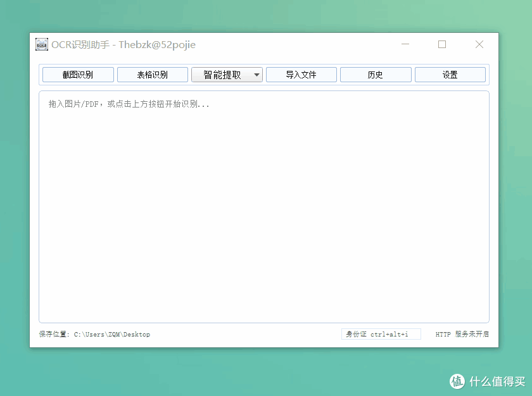Minimize the OCR识别助手 window

pos(405,44)
